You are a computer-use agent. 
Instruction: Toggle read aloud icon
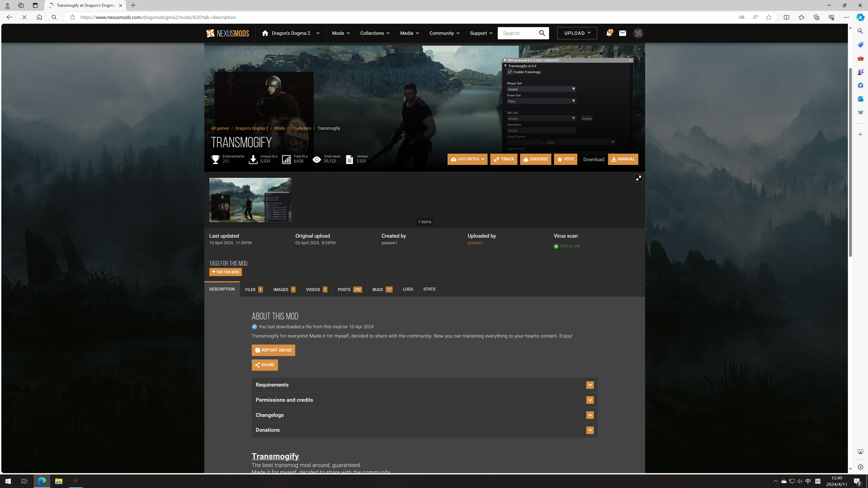[755, 17]
